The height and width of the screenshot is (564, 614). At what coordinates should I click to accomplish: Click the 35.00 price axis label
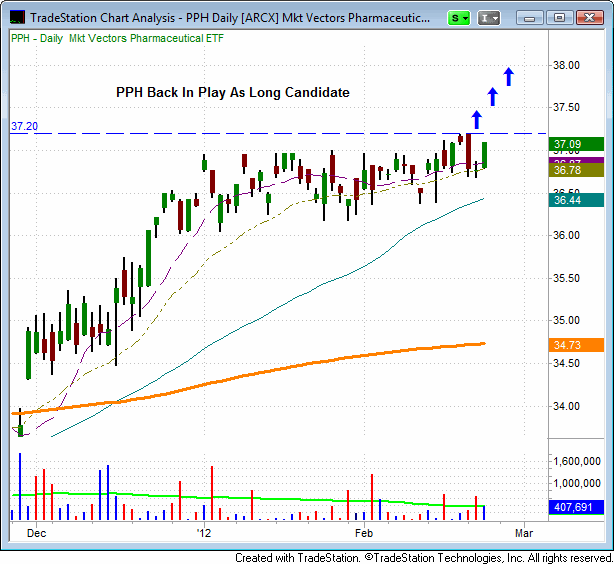(566, 320)
